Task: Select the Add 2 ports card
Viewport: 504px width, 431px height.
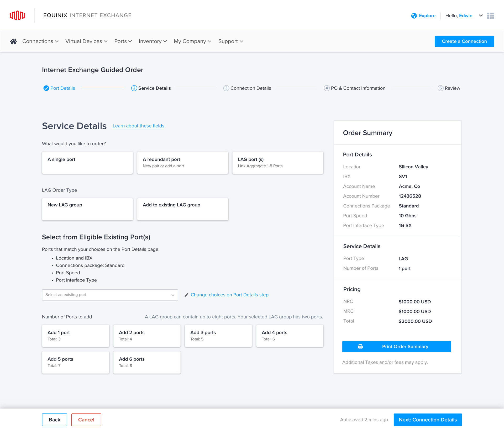Action: click(x=147, y=336)
